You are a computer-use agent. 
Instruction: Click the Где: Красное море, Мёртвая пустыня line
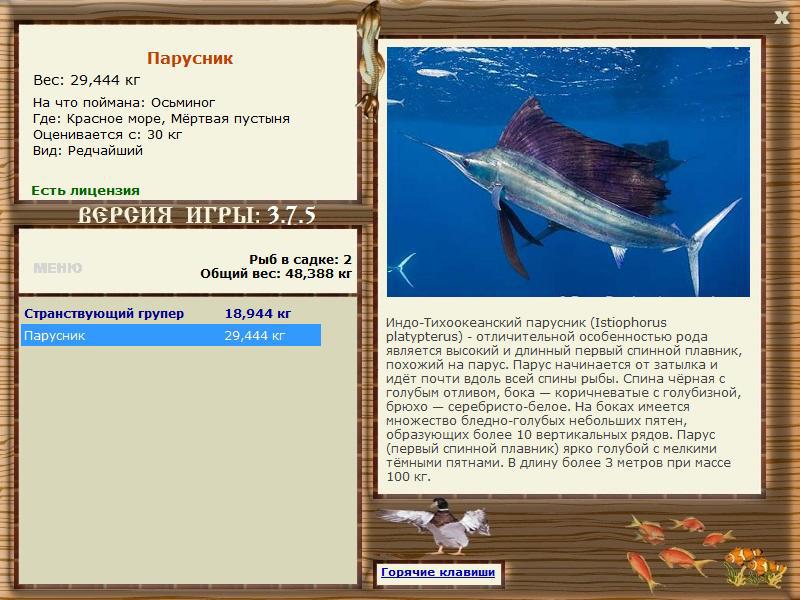(161, 119)
